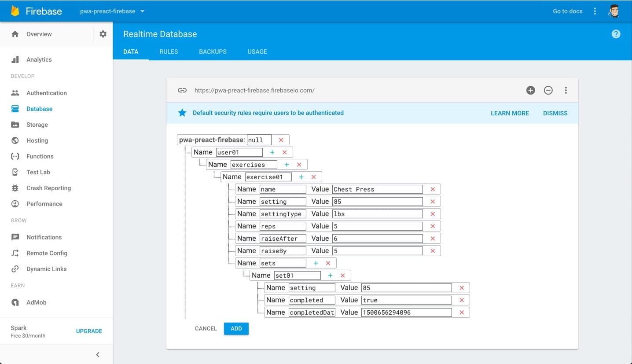Click the Remote Config arrows icon
The image size is (632, 364).
point(15,253)
